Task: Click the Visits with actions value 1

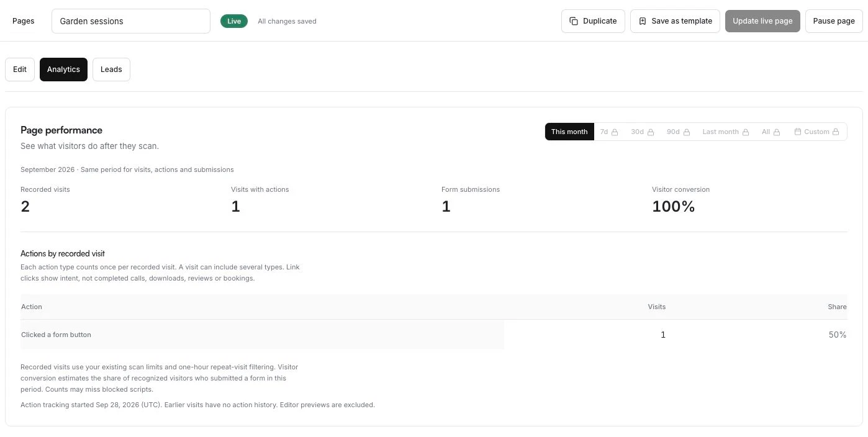Action: [235, 207]
